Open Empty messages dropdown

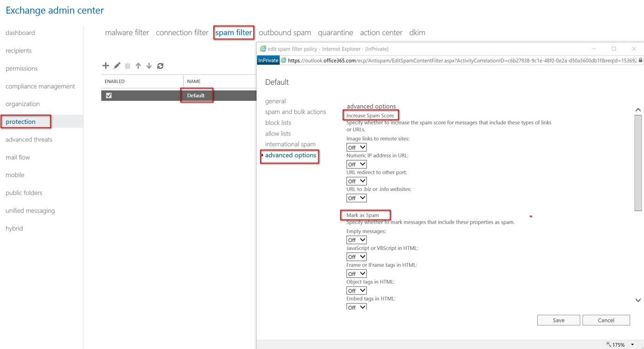[x=356, y=240]
